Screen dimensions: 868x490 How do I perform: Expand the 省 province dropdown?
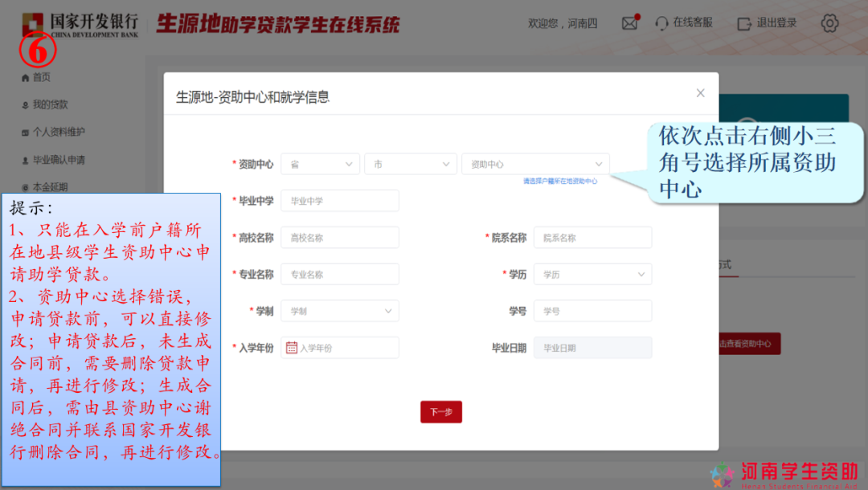pos(320,164)
